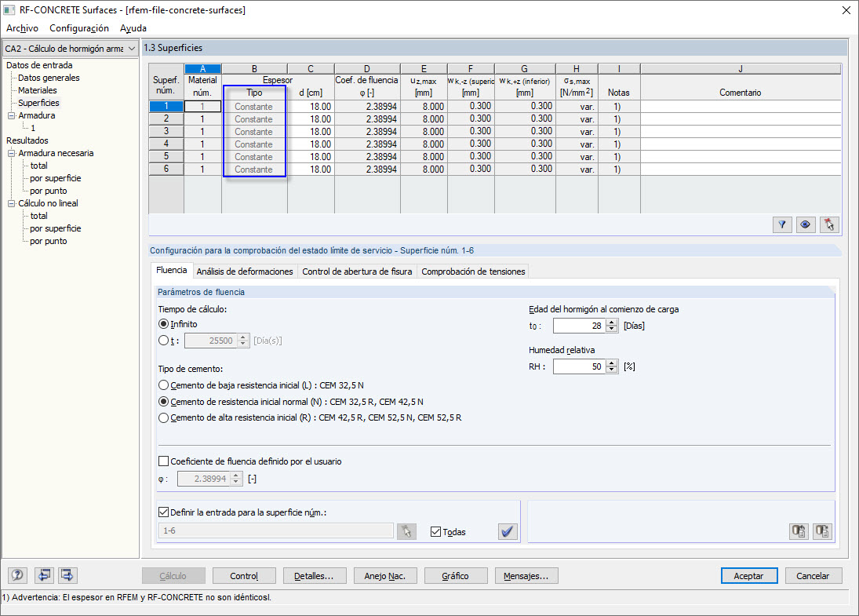Image resolution: width=859 pixels, height=616 pixels.
Task: Select the t: calculation time option
Action: click(x=163, y=341)
